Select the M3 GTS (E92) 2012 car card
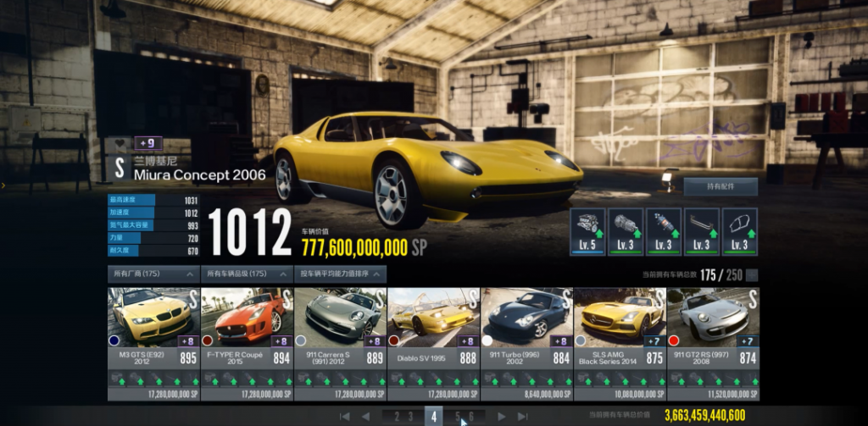The height and width of the screenshot is (426, 868). (153, 344)
